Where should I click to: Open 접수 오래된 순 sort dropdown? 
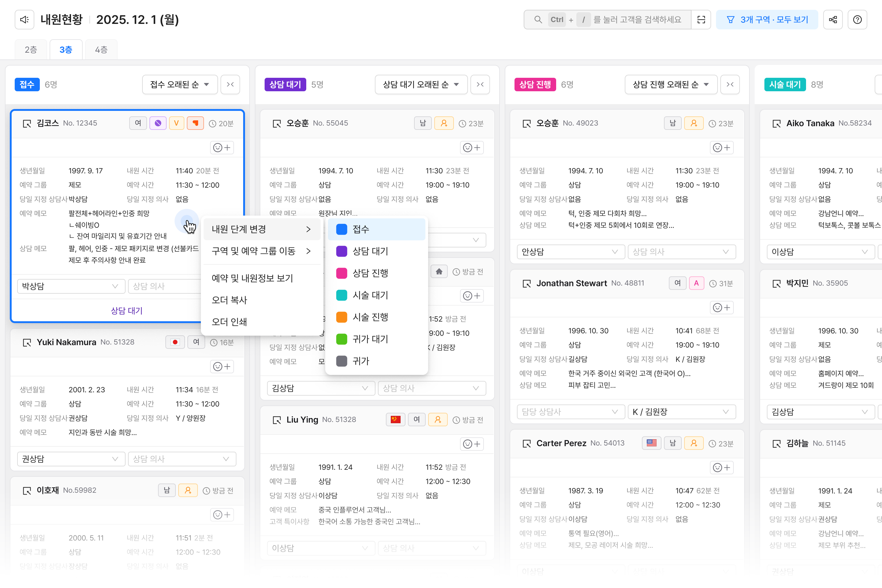180,85
